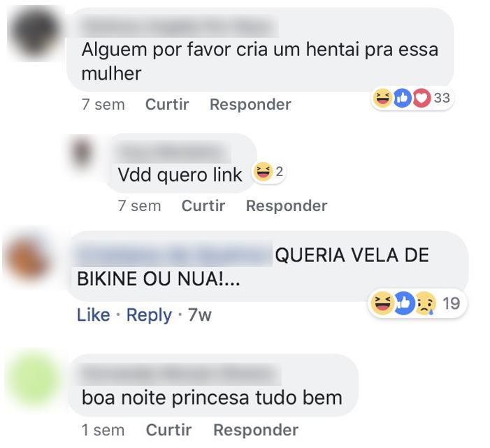This screenshot has width=490, height=448.
Task: Open the 33 reactions count list
Action: click(x=442, y=98)
